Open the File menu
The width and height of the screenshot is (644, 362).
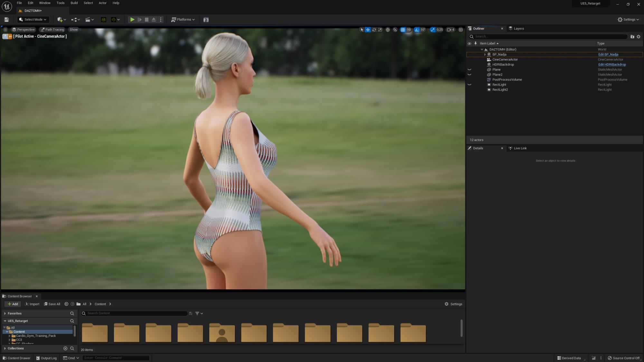click(19, 3)
